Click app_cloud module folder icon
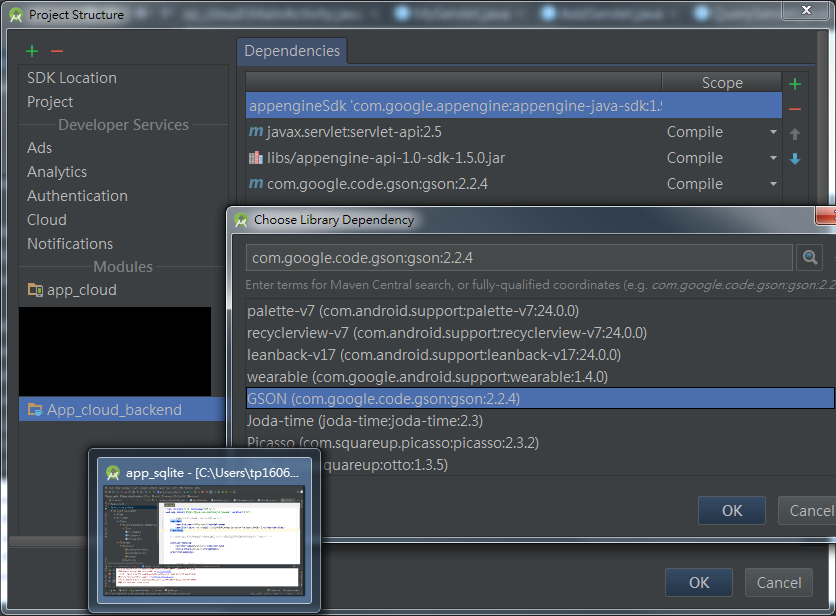 point(35,290)
